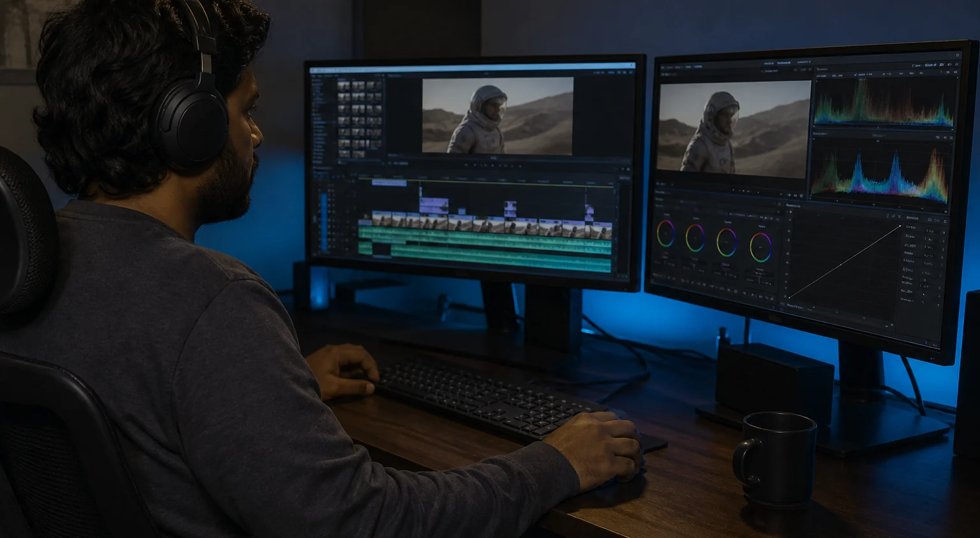980x538 pixels.
Task: Select the curve's top-right control point
Action: click(900, 226)
